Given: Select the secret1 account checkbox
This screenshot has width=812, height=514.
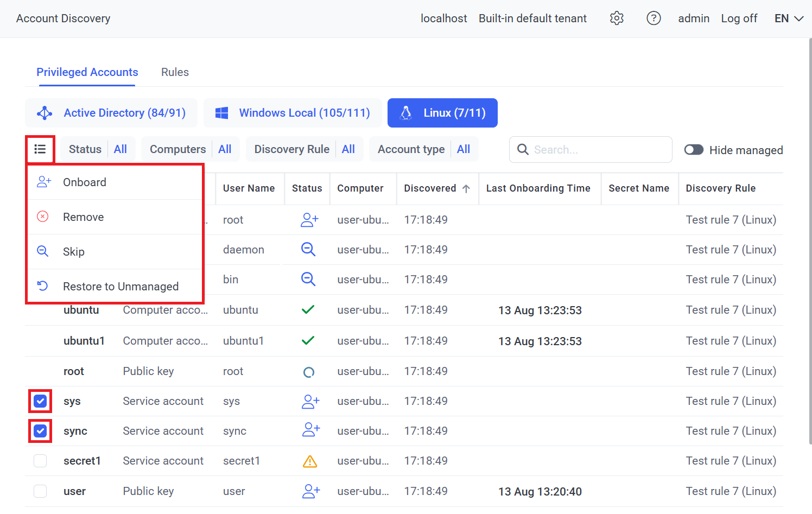Looking at the screenshot, I should coord(40,461).
